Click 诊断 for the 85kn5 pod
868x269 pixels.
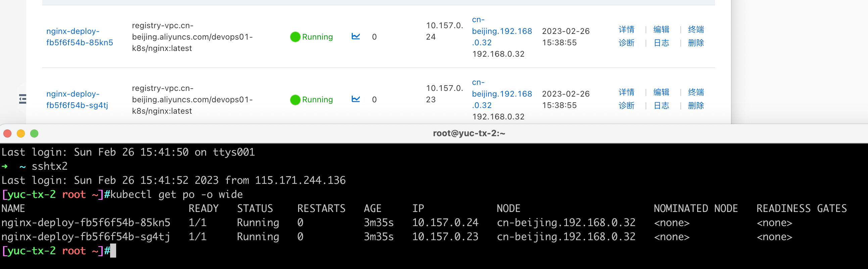point(626,43)
